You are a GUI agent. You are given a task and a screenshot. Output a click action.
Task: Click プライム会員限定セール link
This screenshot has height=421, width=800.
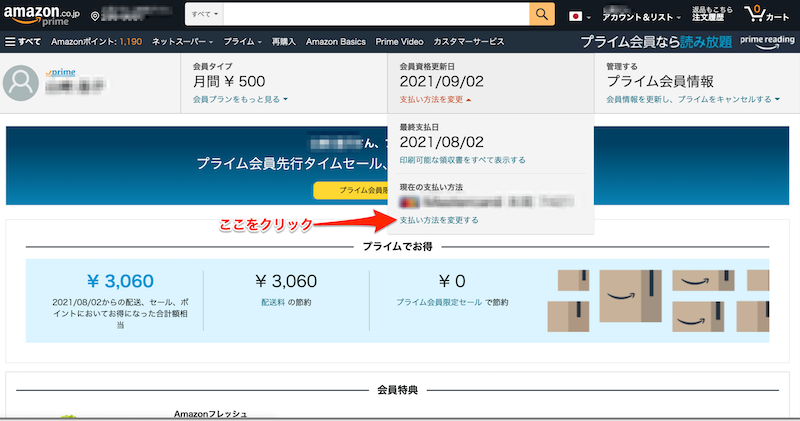(439, 303)
